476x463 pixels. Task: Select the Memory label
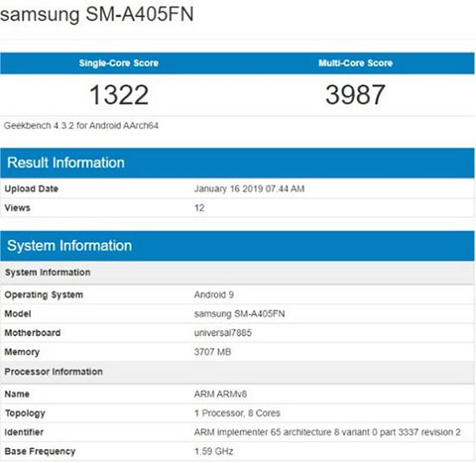(x=22, y=352)
